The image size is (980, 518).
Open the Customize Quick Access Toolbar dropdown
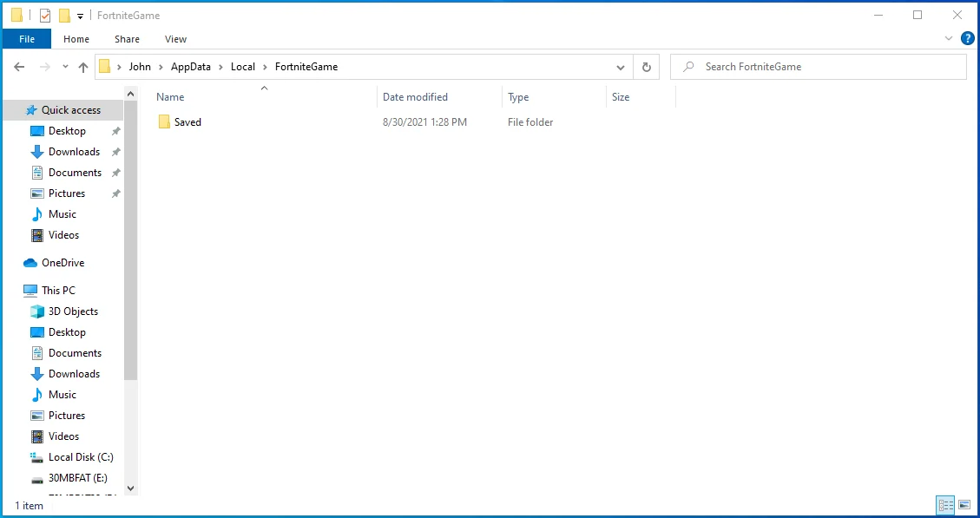(80, 16)
